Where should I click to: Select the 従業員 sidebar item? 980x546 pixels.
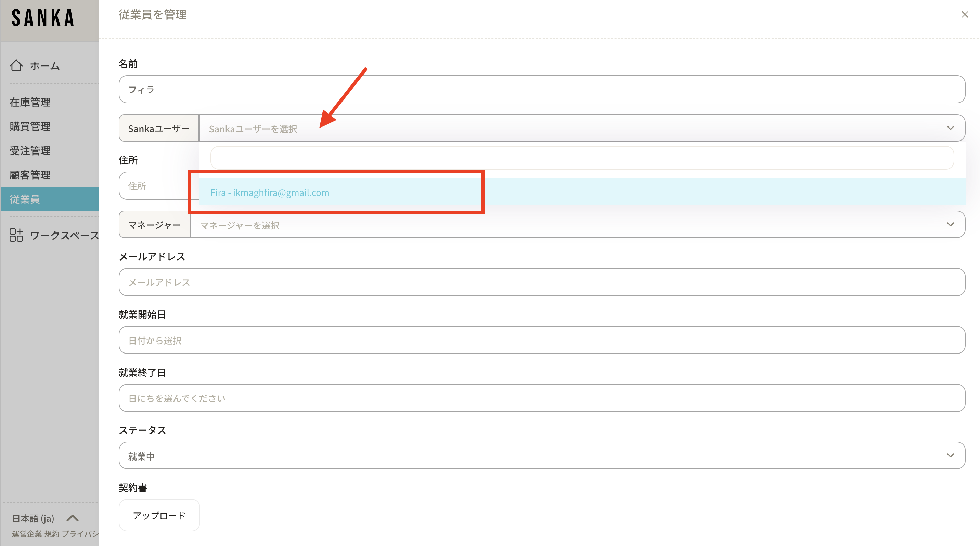[x=25, y=199]
